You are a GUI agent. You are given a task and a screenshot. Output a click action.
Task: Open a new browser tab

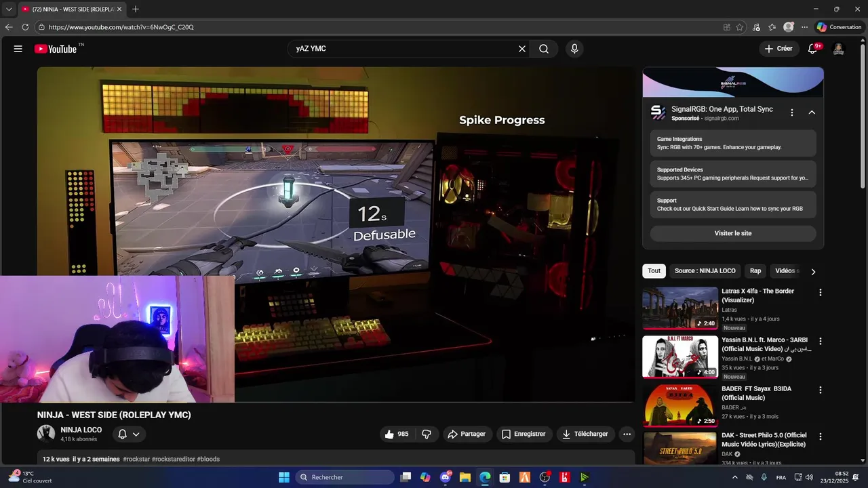[x=136, y=9]
